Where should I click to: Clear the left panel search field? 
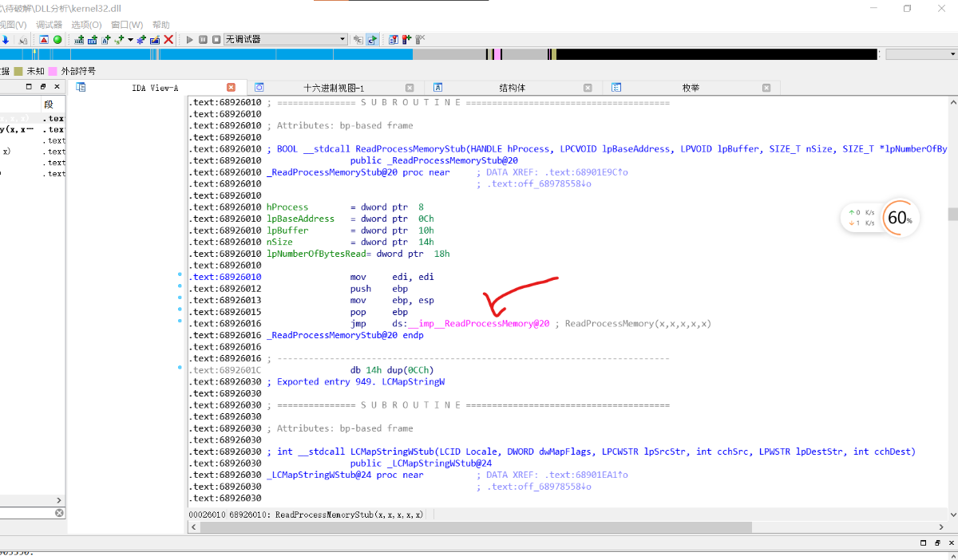click(59, 513)
